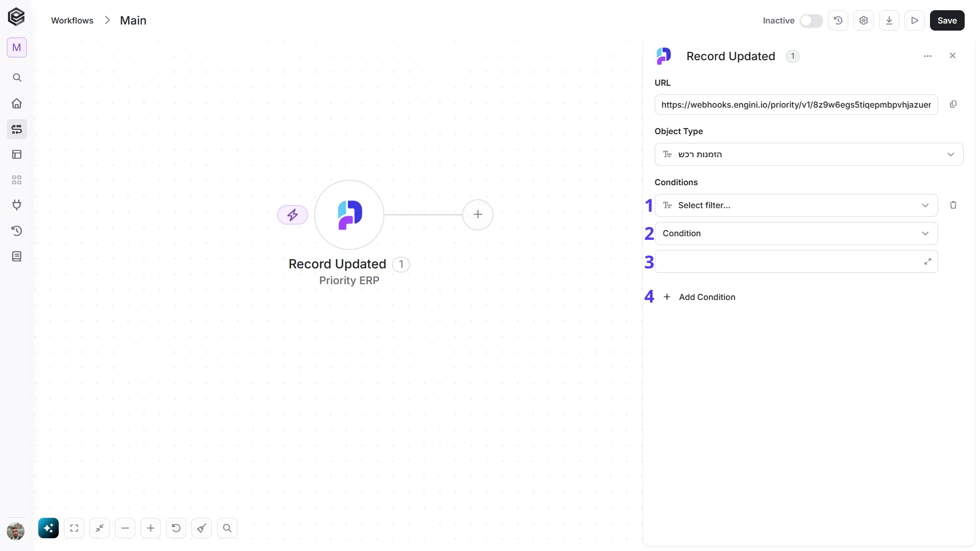Click the Engini logo in the sidebar
980x551 pixels.
coord(16,17)
